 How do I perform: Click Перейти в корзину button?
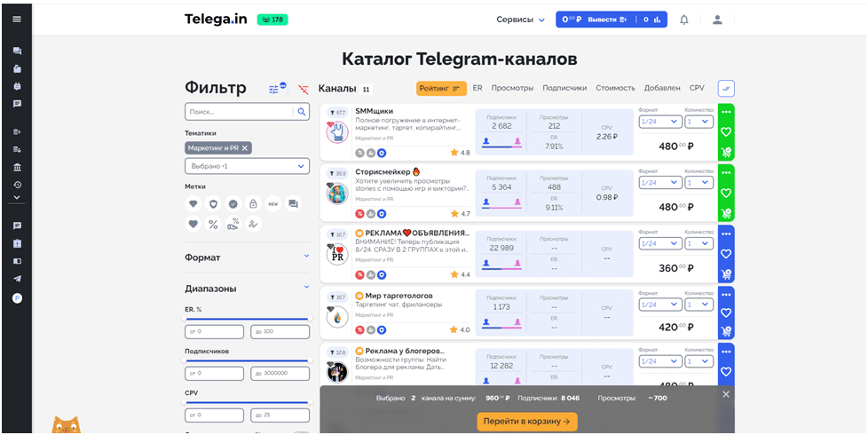[527, 422]
